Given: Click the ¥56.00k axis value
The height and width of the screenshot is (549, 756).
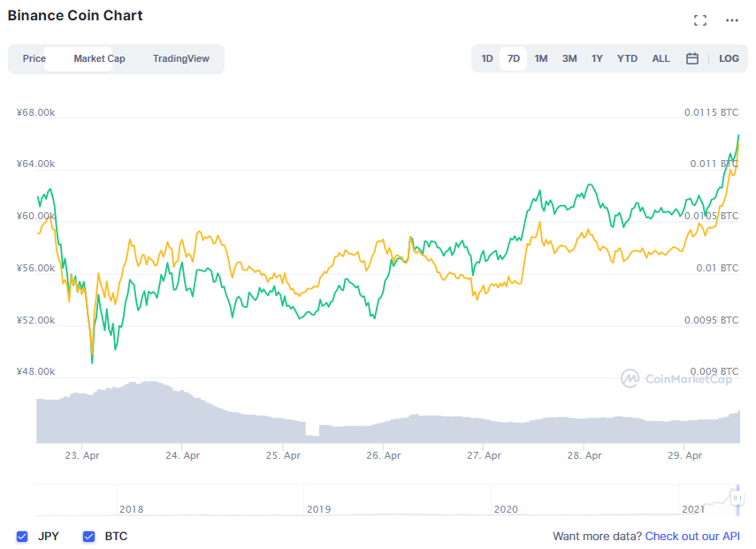Looking at the screenshot, I should click(x=35, y=268).
